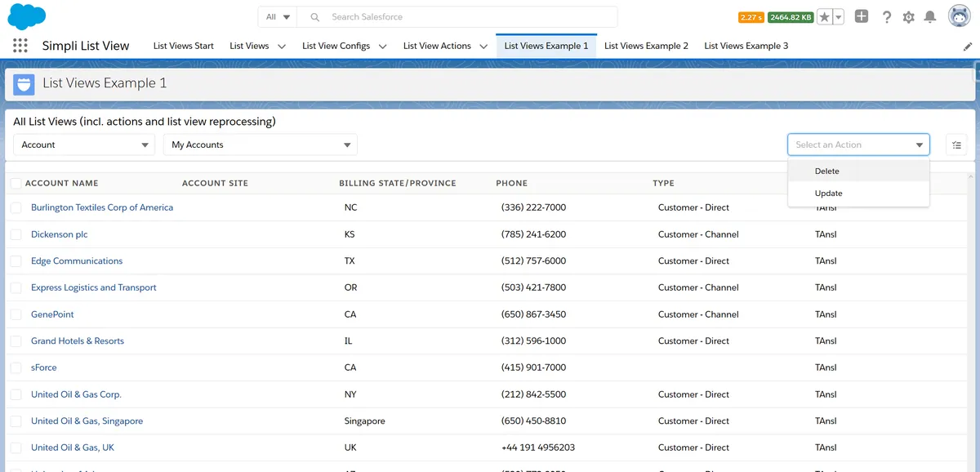Open the sForce account link
980x472 pixels.
(x=44, y=367)
